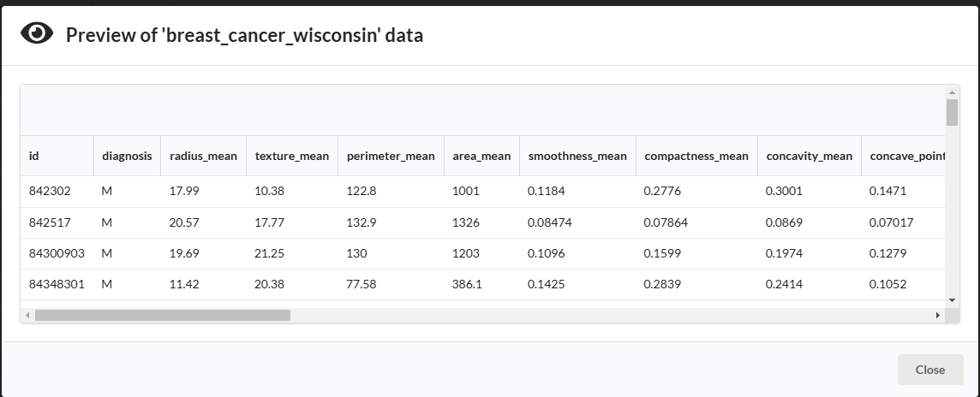Select the 'perimeter_mean' column header
The image size is (980, 397).
pos(391,156)
